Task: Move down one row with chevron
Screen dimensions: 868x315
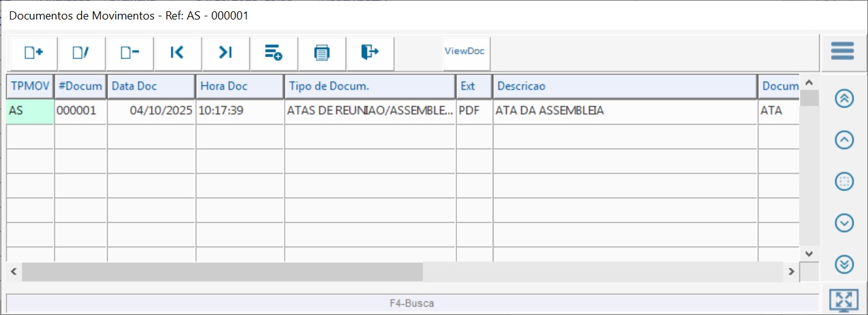Action: pos(844,223)
